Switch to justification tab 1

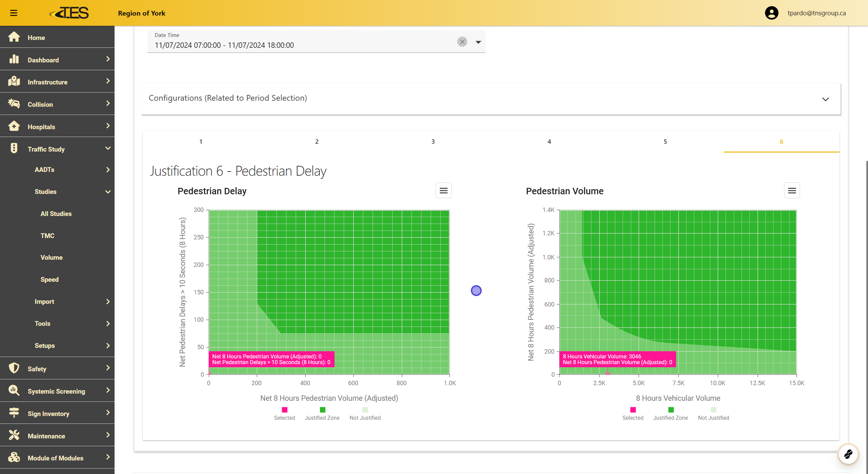[201, 142]
